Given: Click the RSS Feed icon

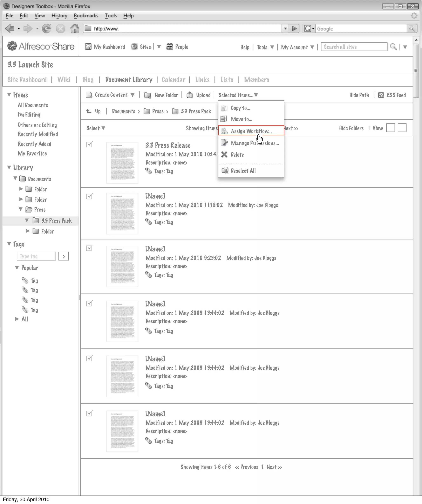Looking at the screenshot, I should tap(381, 95).
